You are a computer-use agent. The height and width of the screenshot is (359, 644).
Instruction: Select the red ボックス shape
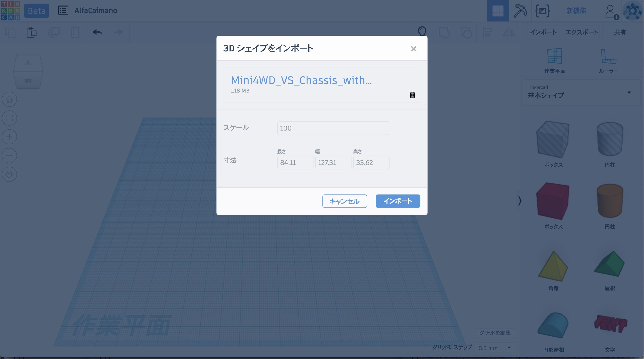pyautogui.click(x=553, y=201)
